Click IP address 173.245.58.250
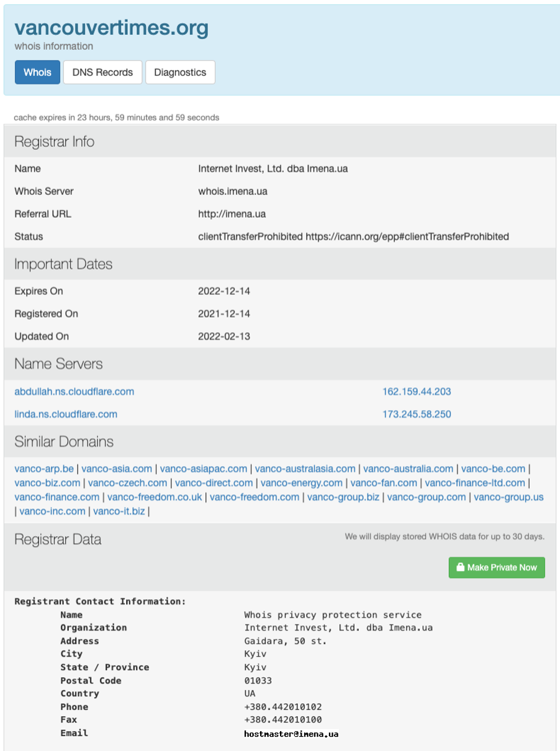Viewport: 560px width, 751px height. 417,414
